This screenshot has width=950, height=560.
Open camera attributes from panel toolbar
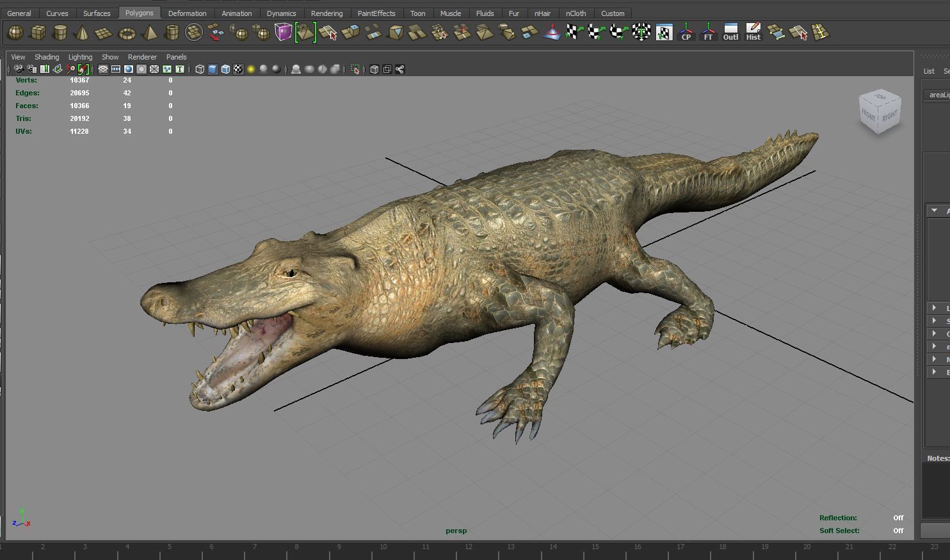point(31,69)
